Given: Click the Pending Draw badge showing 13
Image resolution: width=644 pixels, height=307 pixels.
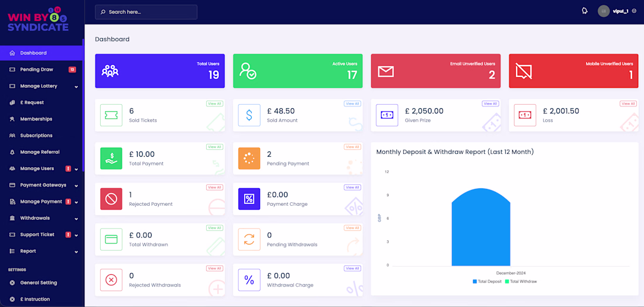Looking at the screenshot, I should pyautogui.click(x=72, y=70).
